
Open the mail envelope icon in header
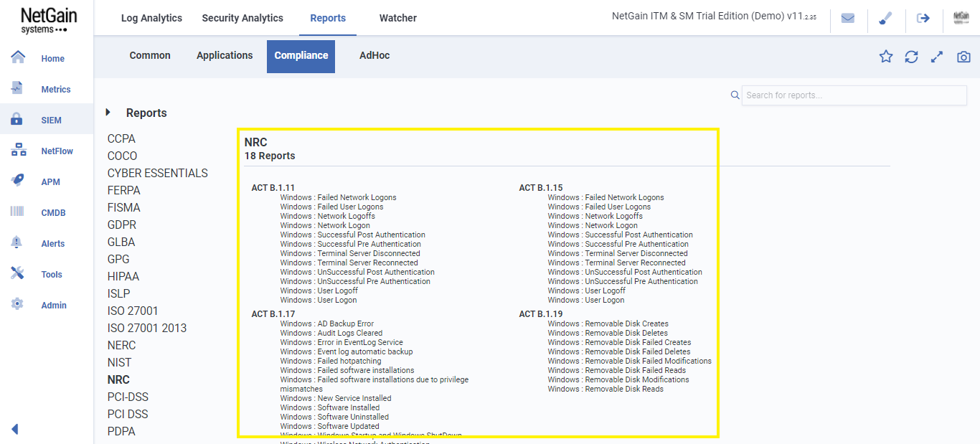tap(848, 18)
